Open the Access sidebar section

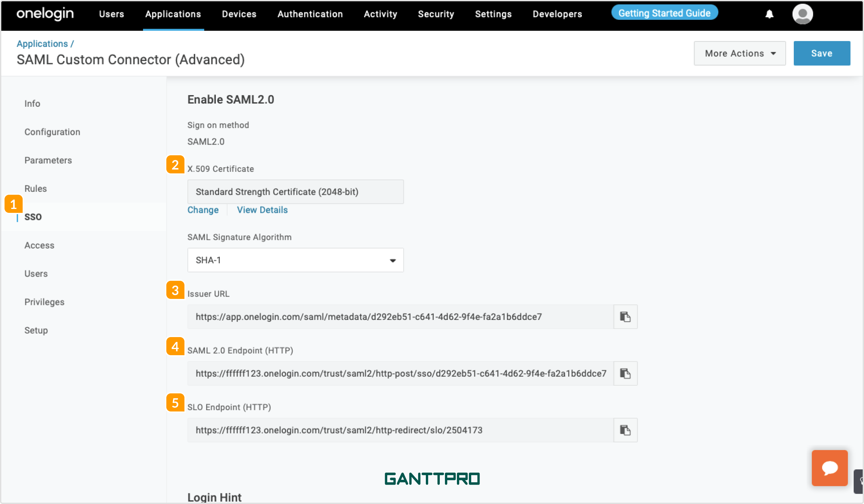pos(39,246)
